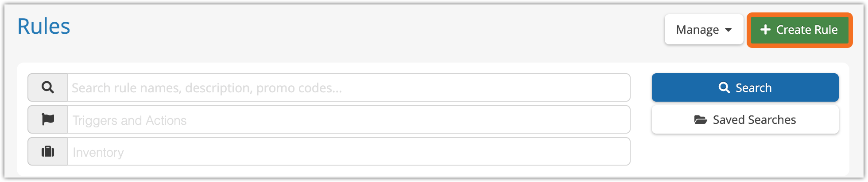This screenshot has height=182, width=868.
Task: Click the Rules page heading
Action: (44, 27)
